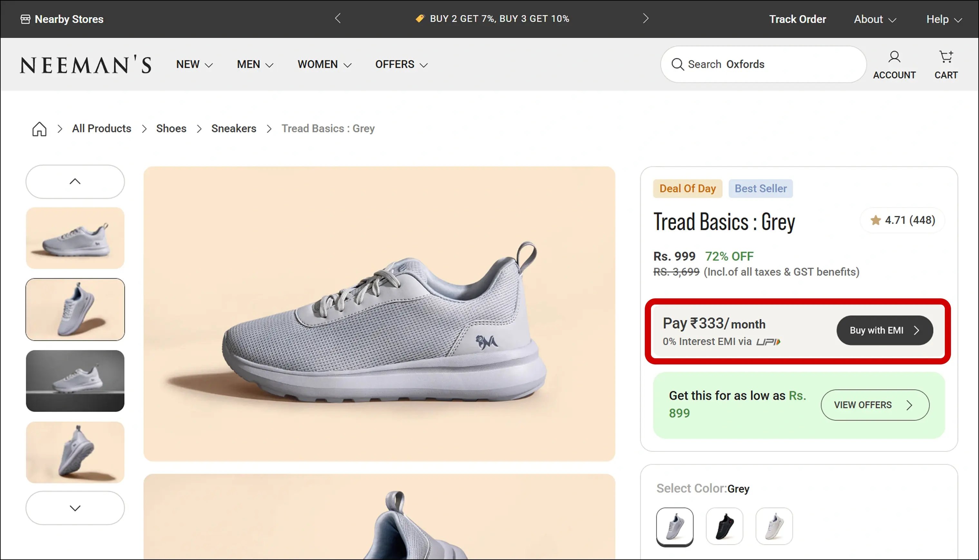Expand the OFFERS dropdown menu
This screenshot has height=560, width=979.
point(401,64)
